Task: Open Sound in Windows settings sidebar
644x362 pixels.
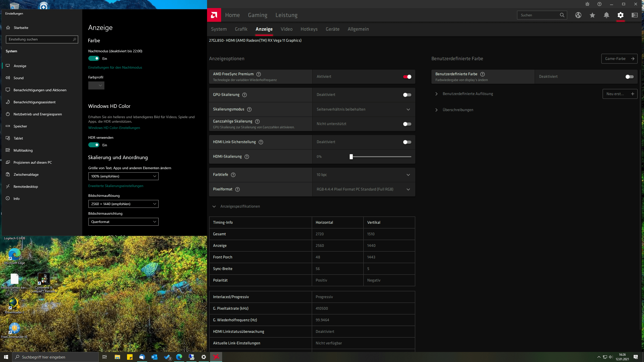Action: (42, 78)
